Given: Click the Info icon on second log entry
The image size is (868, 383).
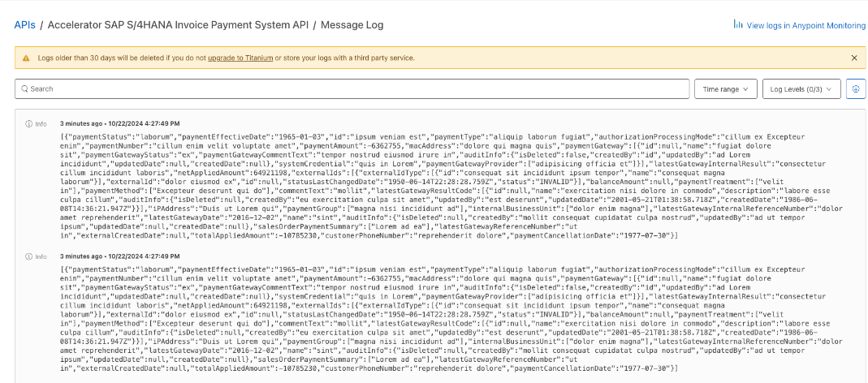Looking at the screenshot, I should (x=29, y=256).
